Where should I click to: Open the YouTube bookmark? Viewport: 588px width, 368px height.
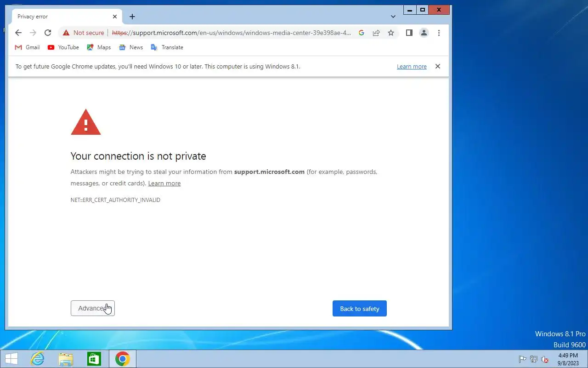click(x=63, y=47)
